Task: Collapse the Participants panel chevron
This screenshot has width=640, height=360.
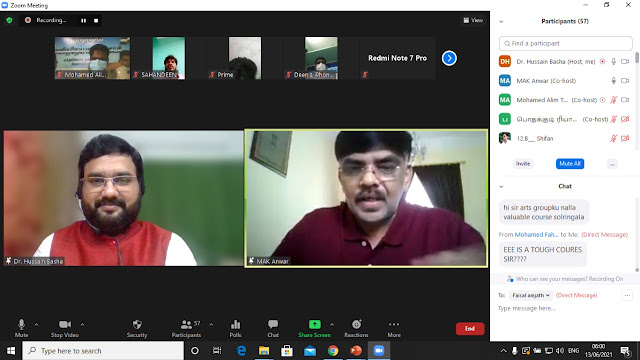Action: click(501, 22)
